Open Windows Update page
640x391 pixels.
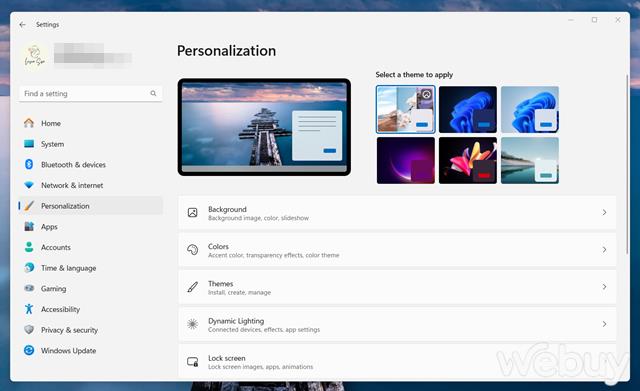(91, 351)
